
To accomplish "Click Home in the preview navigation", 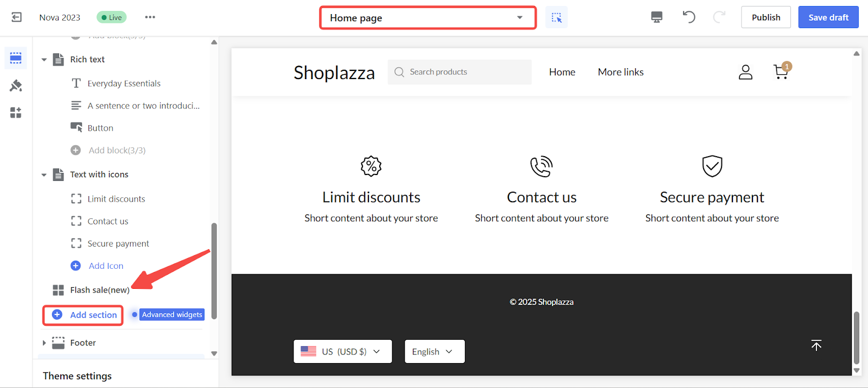I will pyautogui.click(x=562, y=72).
